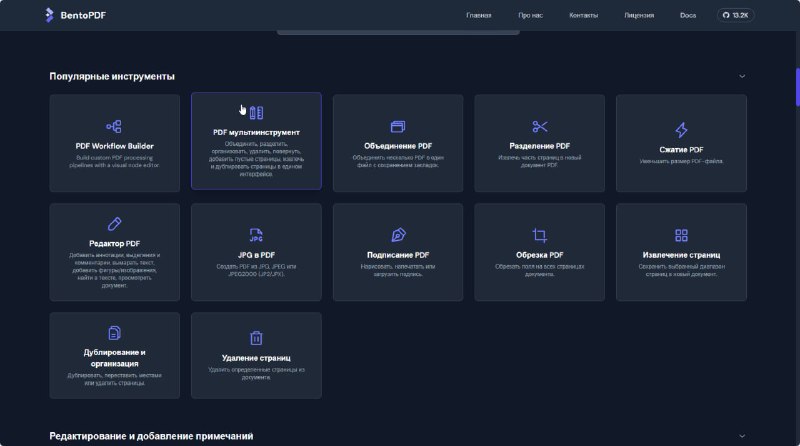Click the page vertical scrollbar thumb
Viewport: 800px width, 446px height.
click(x=797, y=87)
